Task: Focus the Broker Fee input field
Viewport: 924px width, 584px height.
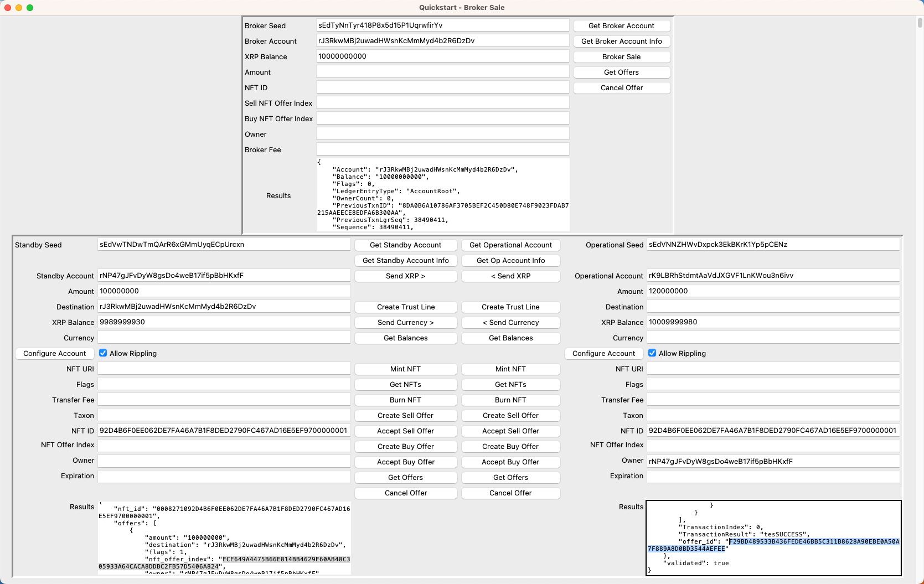Action: tap(442, 149)
